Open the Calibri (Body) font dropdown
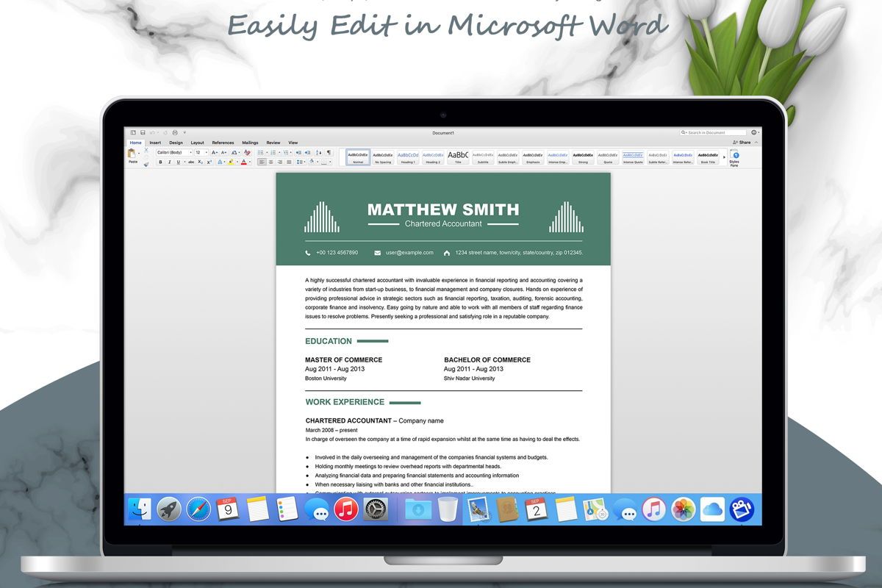The width and height of the screenshot is (882, 588). click(x=174, y=152)
